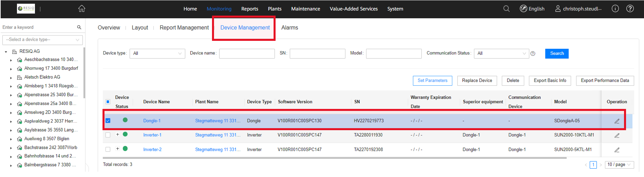Click the Delete button
Image resolution: width=644 pixels, height=177 pixels.
pos(513,81)
